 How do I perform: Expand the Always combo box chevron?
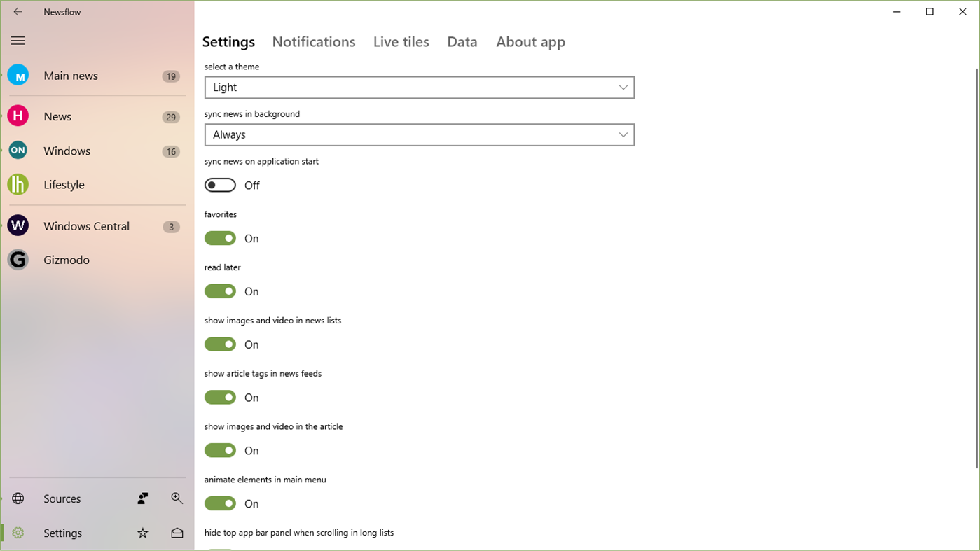click(x=622, y=134)
